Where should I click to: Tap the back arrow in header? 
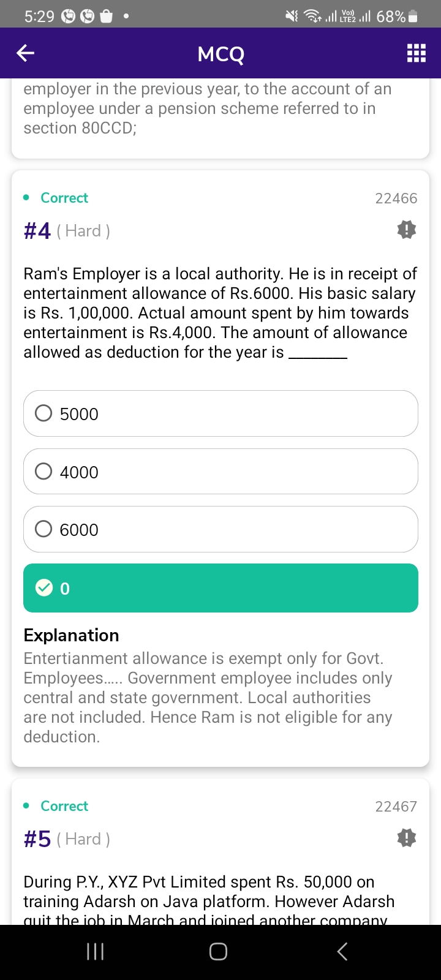26,54
